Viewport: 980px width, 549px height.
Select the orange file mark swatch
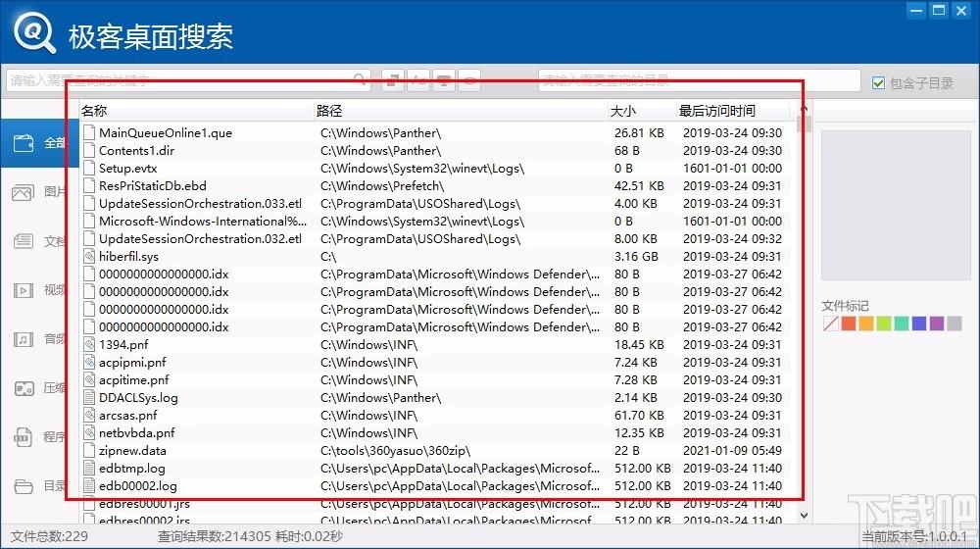(865, 324)
